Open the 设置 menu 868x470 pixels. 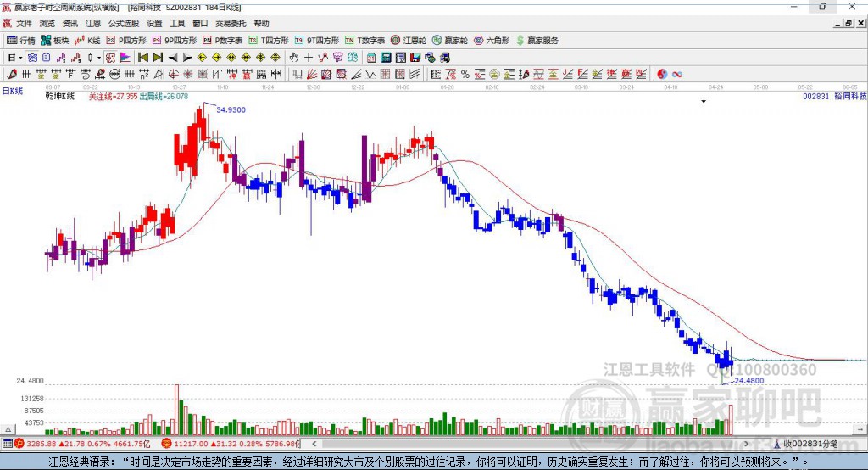tap(154, 23)
